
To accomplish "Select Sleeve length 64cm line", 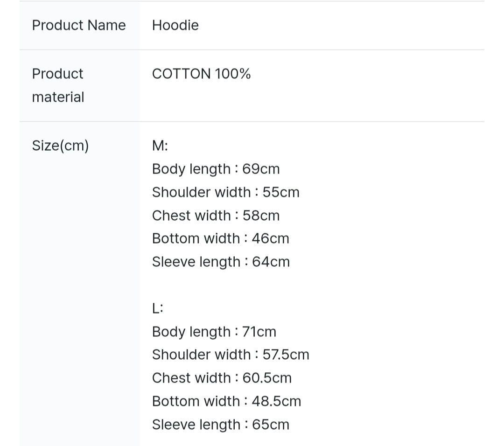I will (x=221, y=262).
